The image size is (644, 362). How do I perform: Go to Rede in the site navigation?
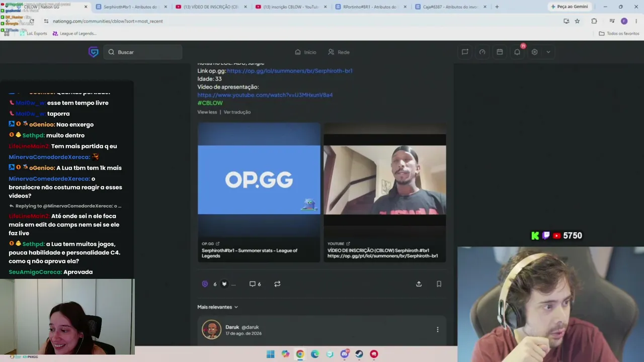(339, 52)
